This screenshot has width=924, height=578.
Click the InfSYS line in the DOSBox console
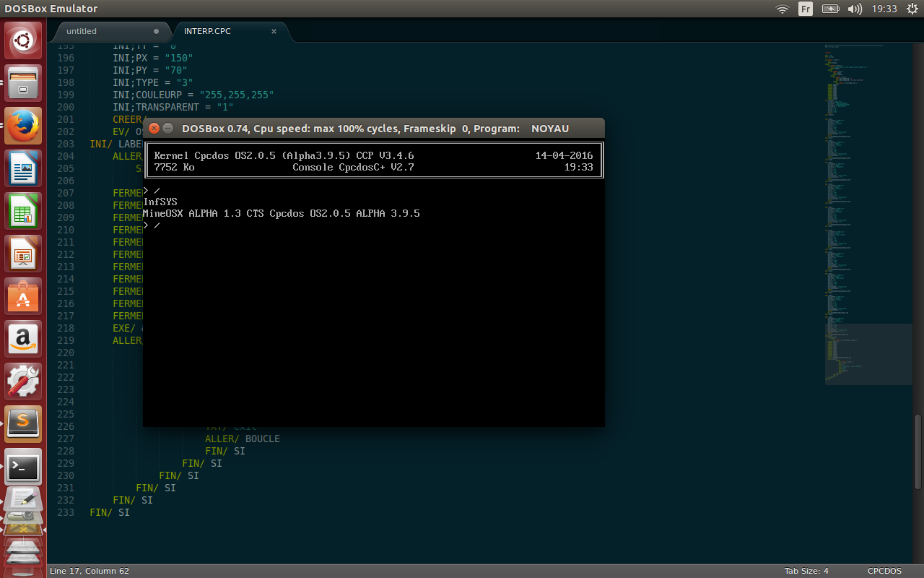[160, 202]
